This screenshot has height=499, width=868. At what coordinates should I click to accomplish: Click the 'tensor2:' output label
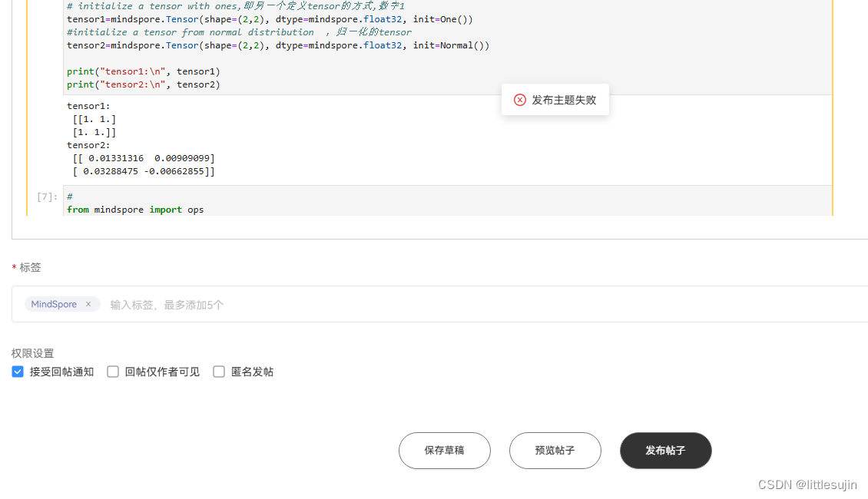pyautogui.click(x=88, y=146)
